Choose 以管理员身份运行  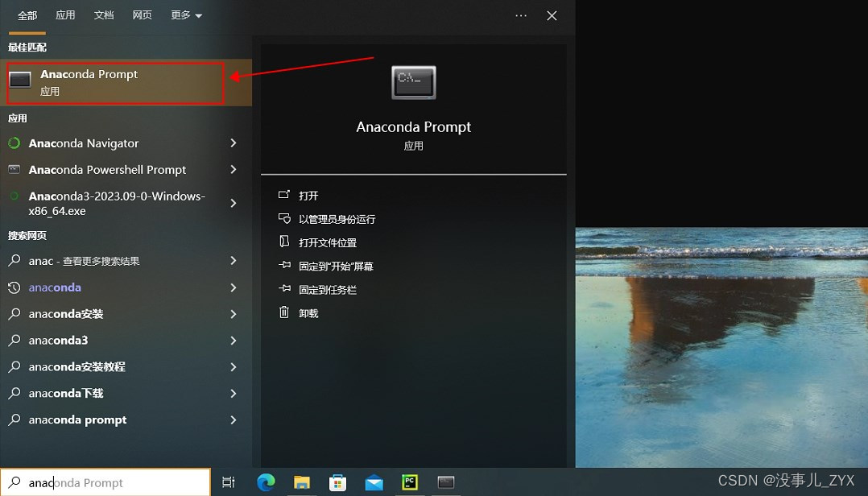pos(337,219)
